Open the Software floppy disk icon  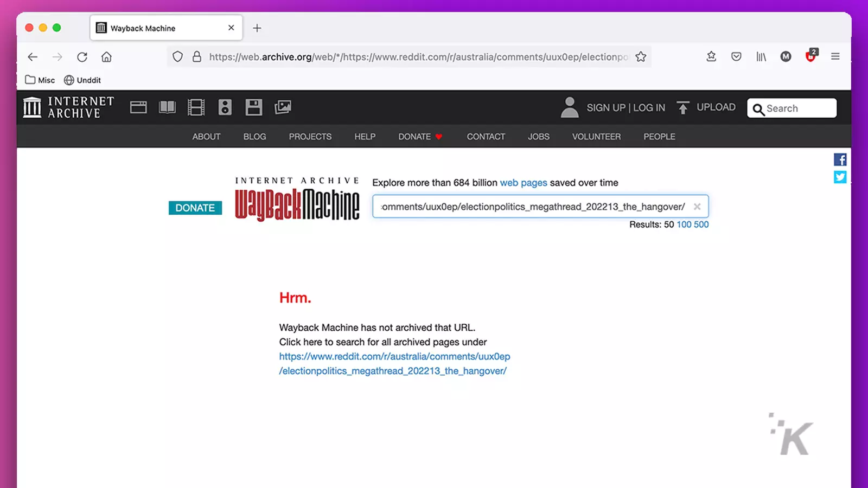point(253,107)
